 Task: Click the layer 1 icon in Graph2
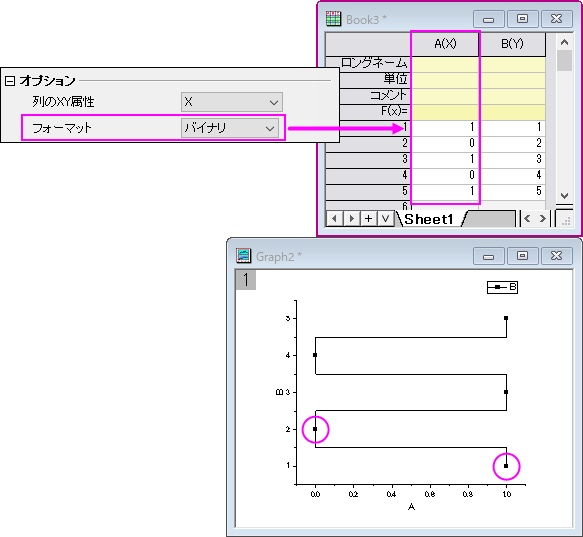[x=246, y=280]
